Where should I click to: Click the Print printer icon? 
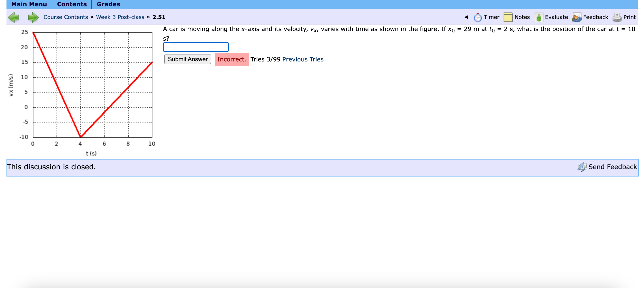click(617, 17)
